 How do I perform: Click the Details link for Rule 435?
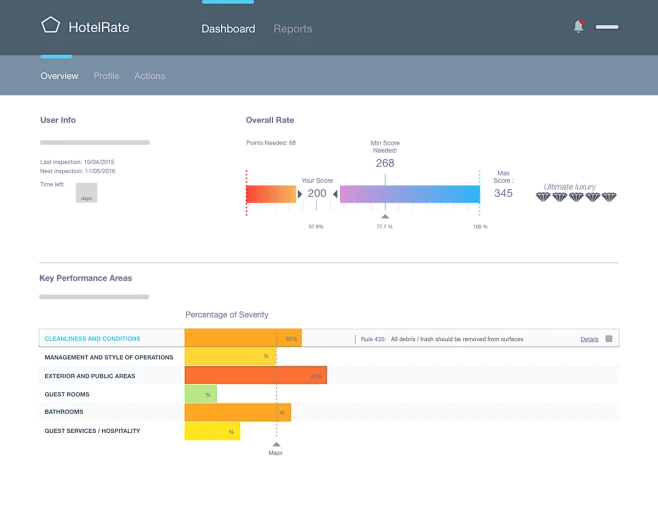click(589, 339)
